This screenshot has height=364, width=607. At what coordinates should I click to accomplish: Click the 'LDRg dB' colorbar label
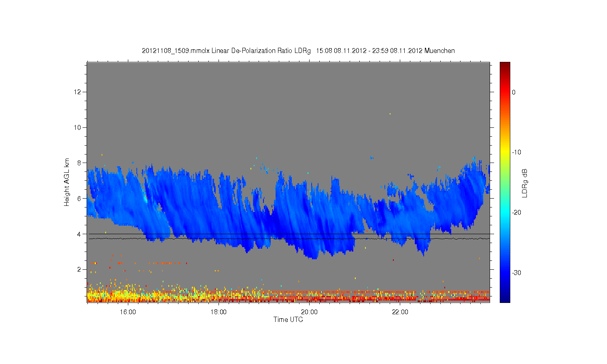525,183
